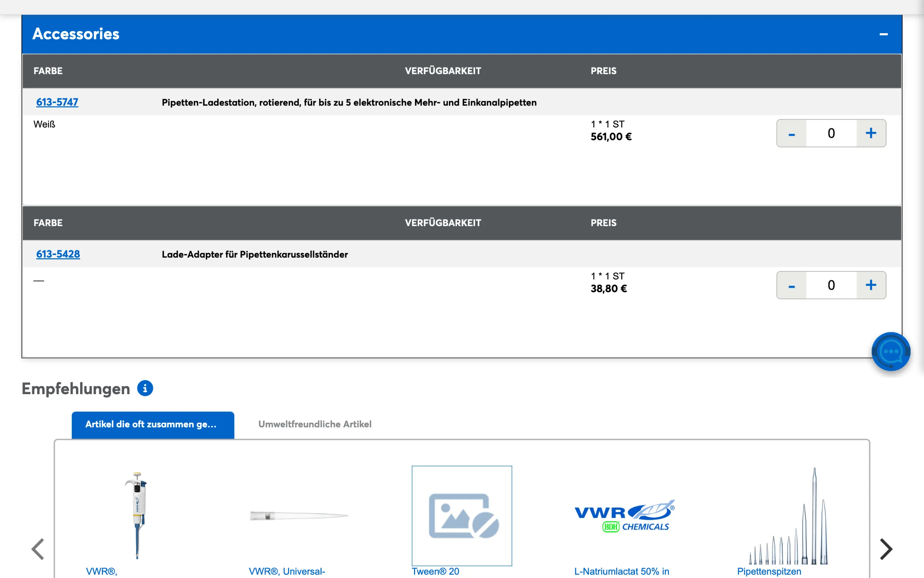Open L-Natriumlactat 50% product link
The height and width of the screenshot is (578, 924).
[622, 571]
